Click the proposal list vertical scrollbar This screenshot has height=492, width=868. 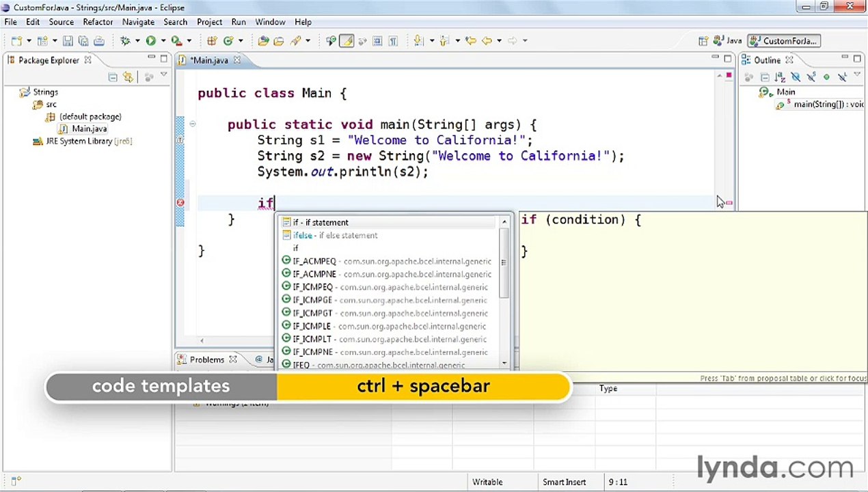pyautogui.click(x=504, y=262)
